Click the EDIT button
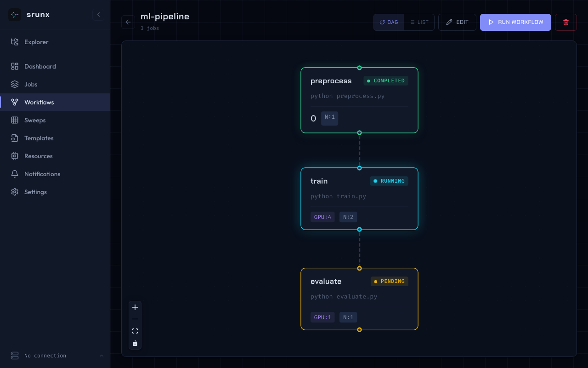588x368 pixels. 457,22
